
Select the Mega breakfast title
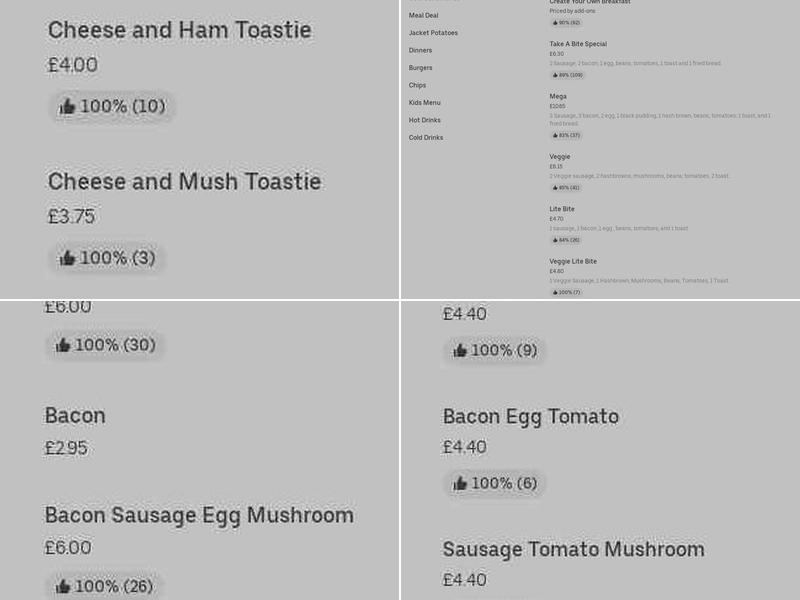point(558,97)
